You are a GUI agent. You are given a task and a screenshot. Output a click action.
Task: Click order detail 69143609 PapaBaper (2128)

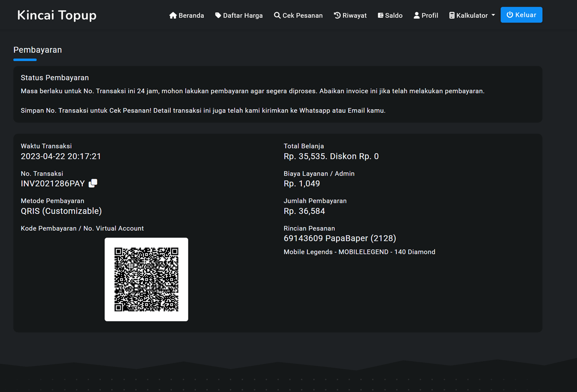(340, 239)
